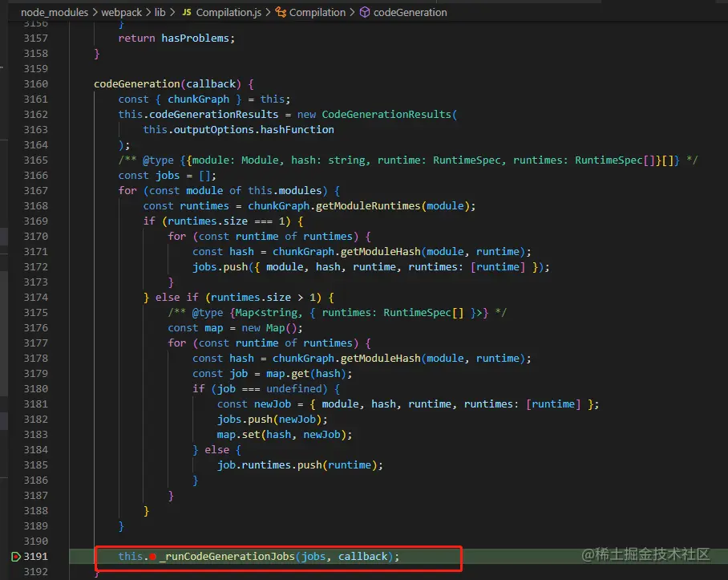
Task: Click the jobs variable on line 3166
Action: coord(167,176)
